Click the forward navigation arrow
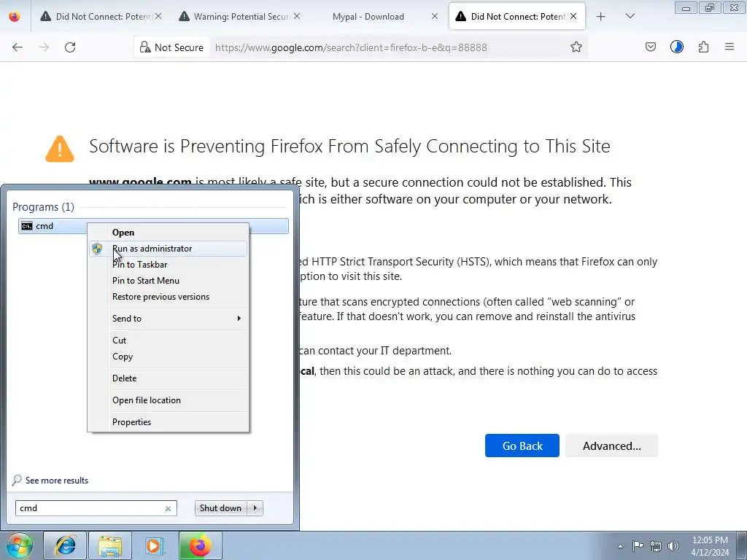 click(44, 47)
